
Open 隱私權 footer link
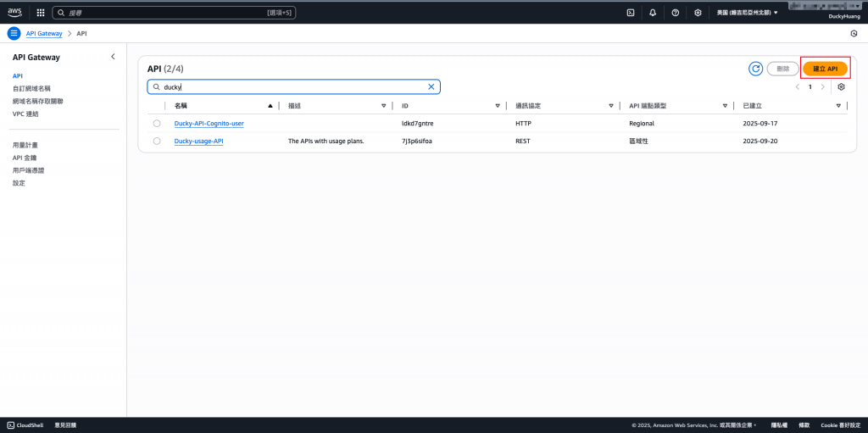coord(778,425)
